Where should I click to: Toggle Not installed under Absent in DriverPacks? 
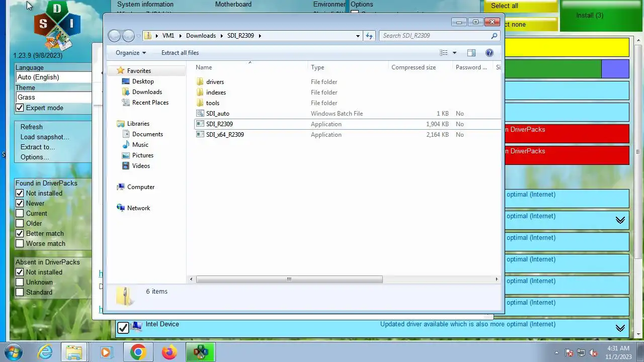point(20,272)
